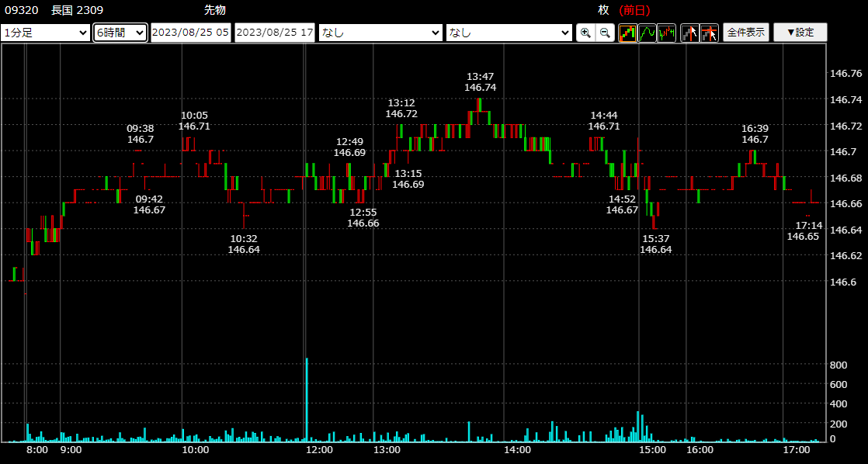Enable the vertical line cursor mode

(x=689, y=33)
